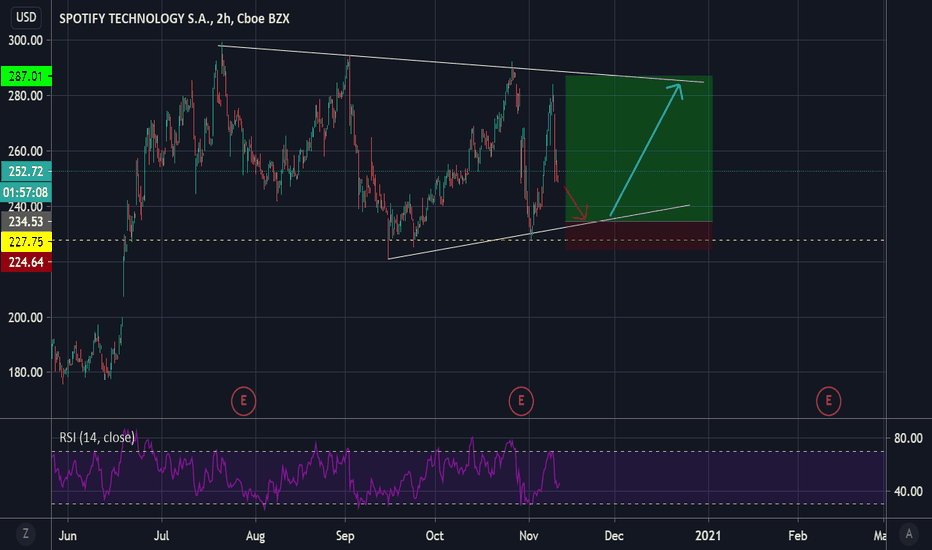Click the Feb label on time axis
Screen dimensions: 932x550
tap(798, 536)
